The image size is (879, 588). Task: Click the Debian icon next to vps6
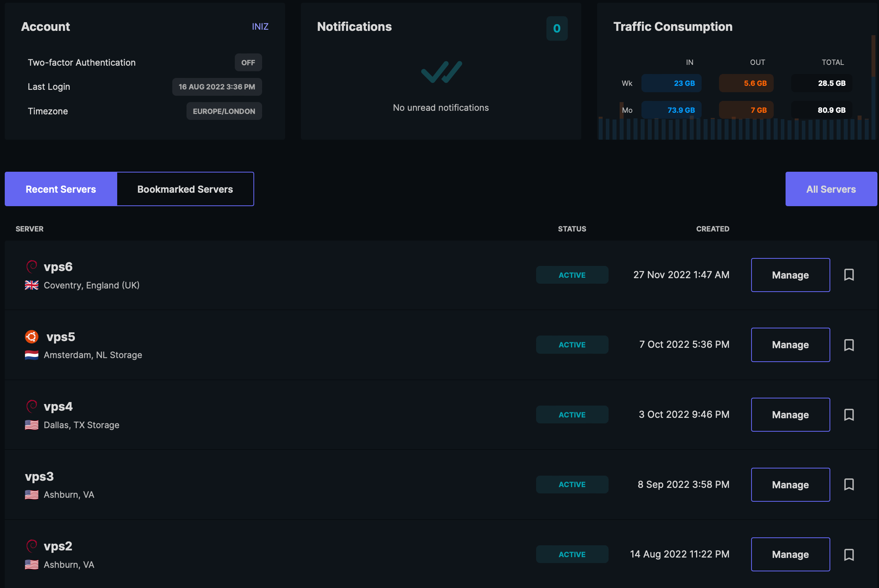tap(31, 266)
